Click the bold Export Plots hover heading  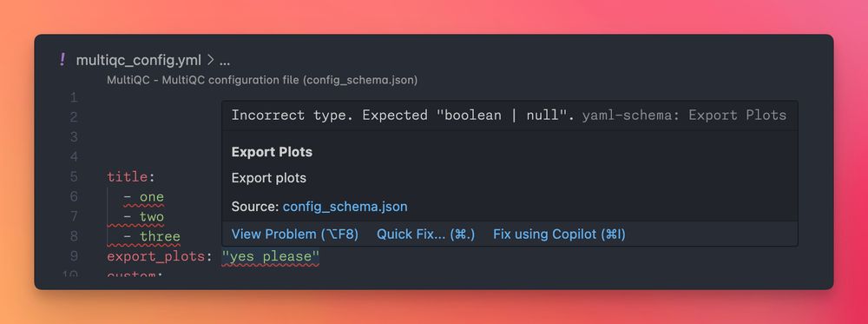point(272,152)
